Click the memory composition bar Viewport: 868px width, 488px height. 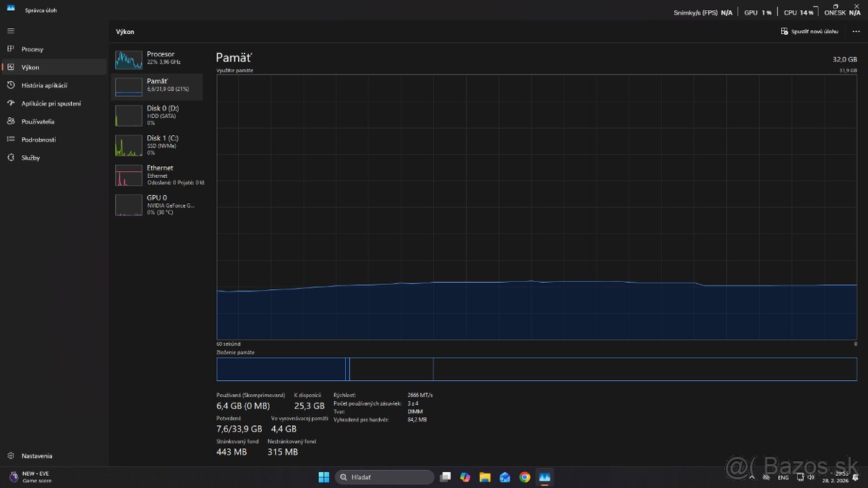point(536,369)
